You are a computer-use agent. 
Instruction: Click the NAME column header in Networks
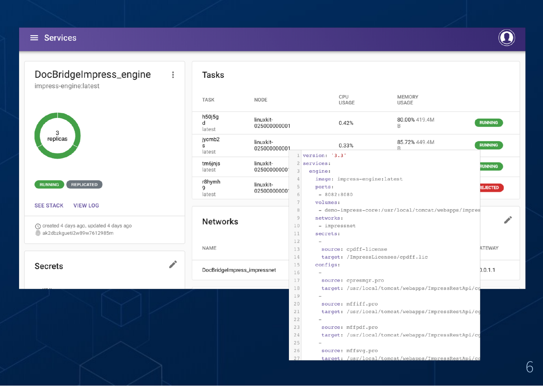tap(209, 248)
